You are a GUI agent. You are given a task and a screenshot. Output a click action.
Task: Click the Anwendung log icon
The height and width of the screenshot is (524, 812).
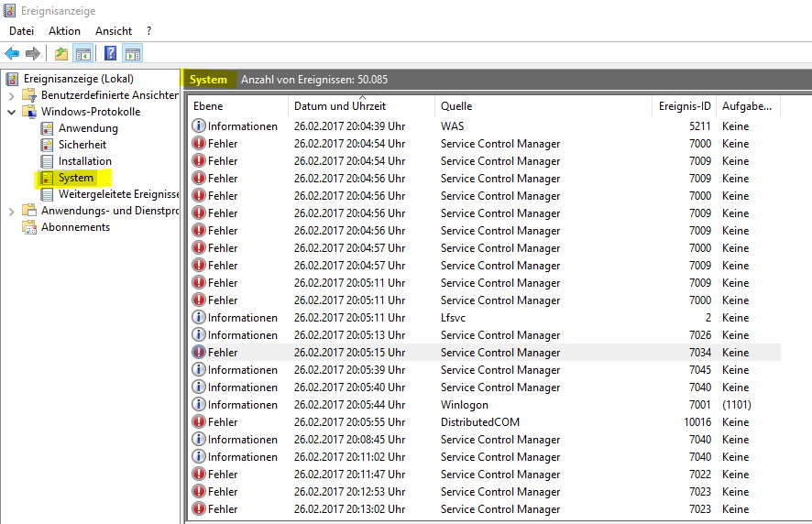point(47,128)
